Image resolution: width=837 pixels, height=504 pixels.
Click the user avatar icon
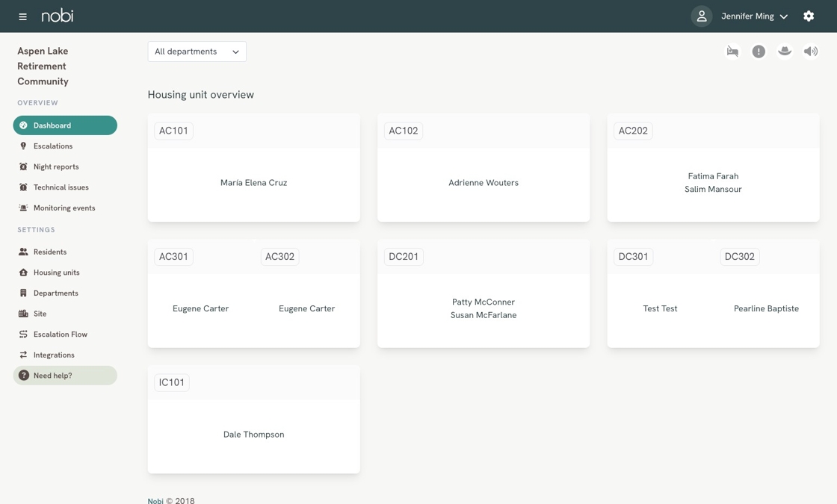(x=702, y=16)
